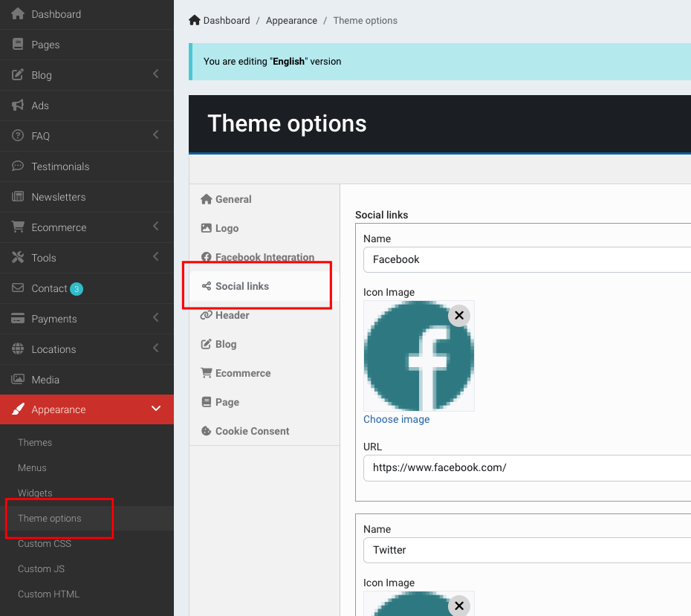Switch to the Facebook Integration tab
The image size is (691, 616).
[x=265, y=257]
